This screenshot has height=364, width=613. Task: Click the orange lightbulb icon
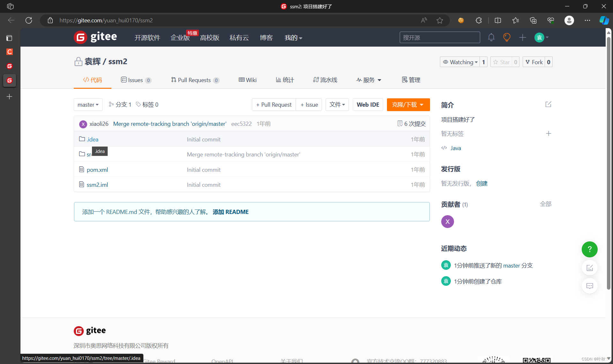coord(507,37)
